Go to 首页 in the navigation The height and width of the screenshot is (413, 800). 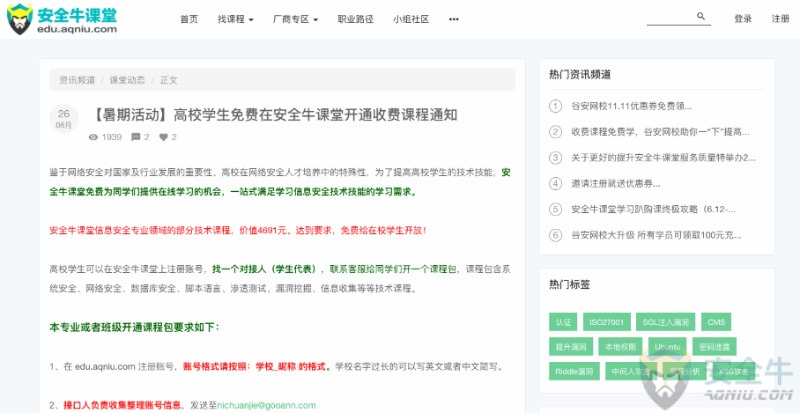189,19
